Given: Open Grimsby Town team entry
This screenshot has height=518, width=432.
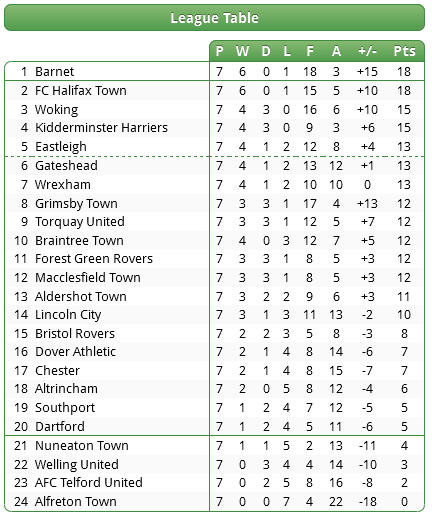Looking at the screenshot, I should point(76,203).
